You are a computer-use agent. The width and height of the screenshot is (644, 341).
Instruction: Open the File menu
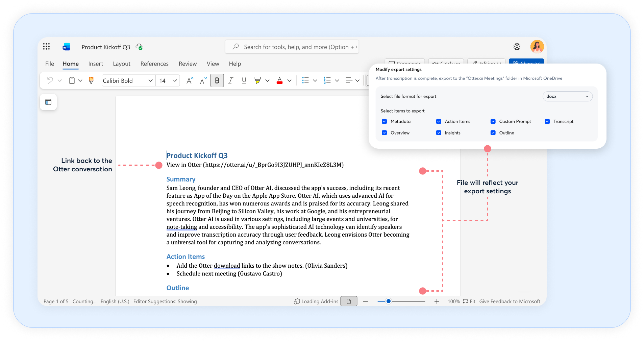[x=50, y=64]
